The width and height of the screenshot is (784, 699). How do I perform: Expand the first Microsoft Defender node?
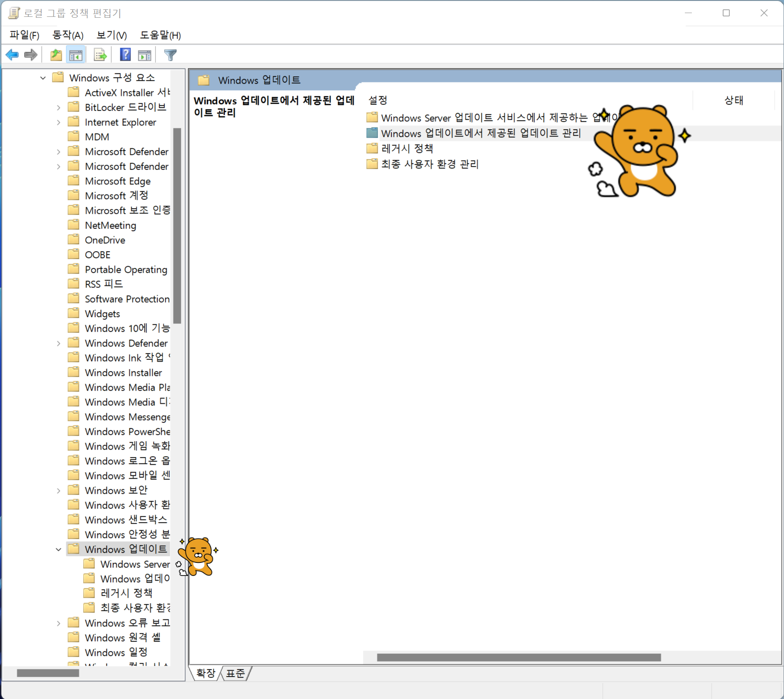click(x=58, y=152)
